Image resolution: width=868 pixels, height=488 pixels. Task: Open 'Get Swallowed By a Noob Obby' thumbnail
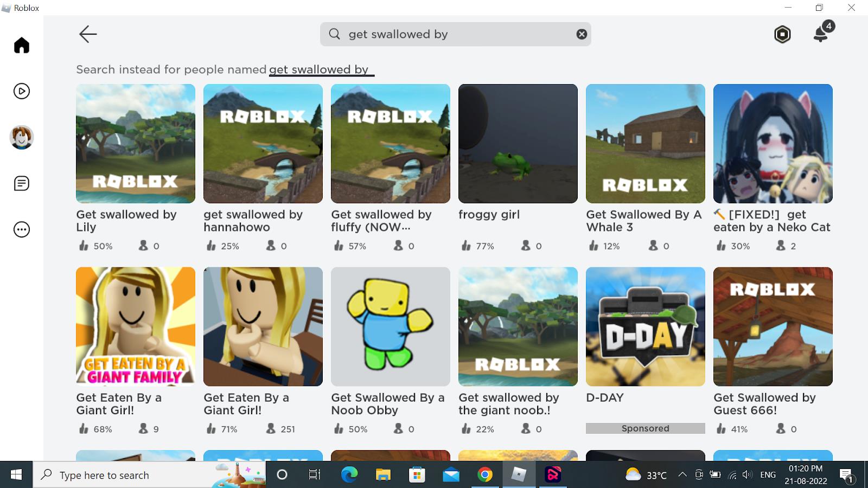pos(391,326)
